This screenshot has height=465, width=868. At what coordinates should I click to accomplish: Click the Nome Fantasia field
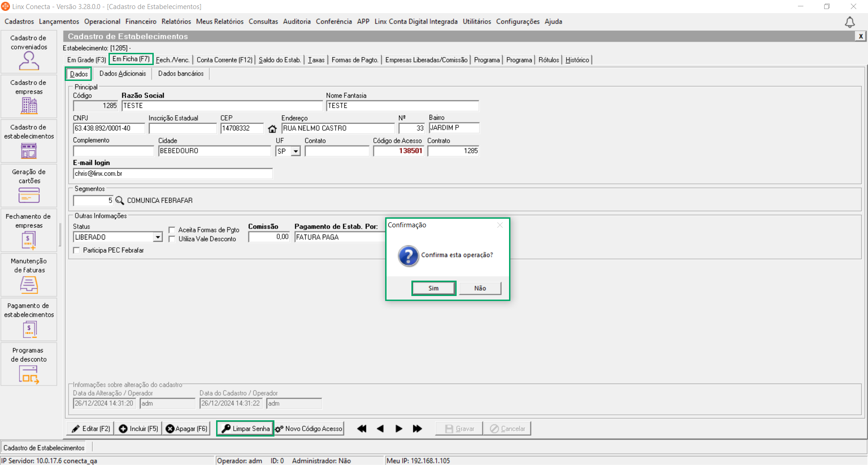coord(402,106)
